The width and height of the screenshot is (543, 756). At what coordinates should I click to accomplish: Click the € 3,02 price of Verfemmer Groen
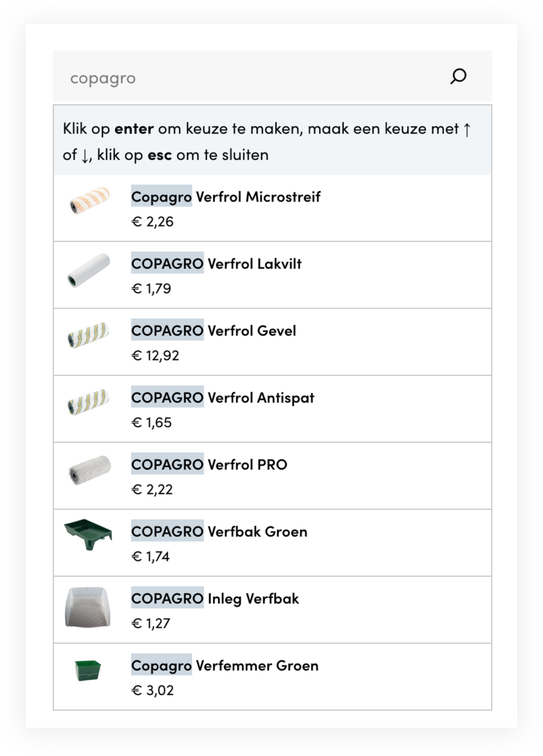(x=152, y=690)
